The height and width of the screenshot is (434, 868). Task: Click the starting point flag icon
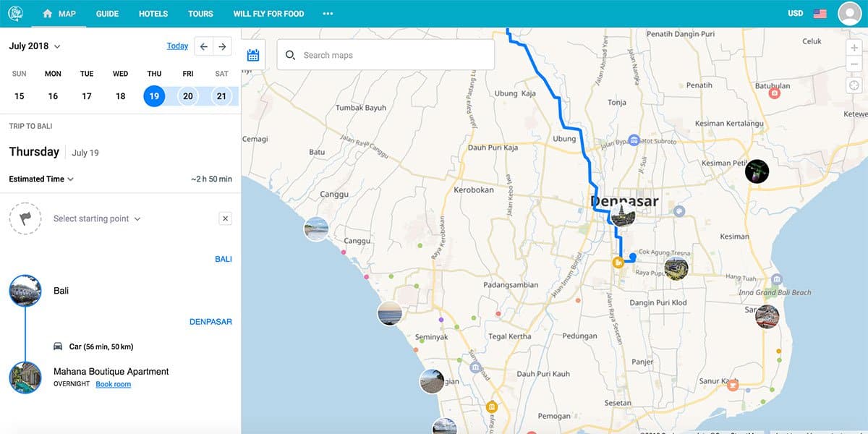(25, 218)
